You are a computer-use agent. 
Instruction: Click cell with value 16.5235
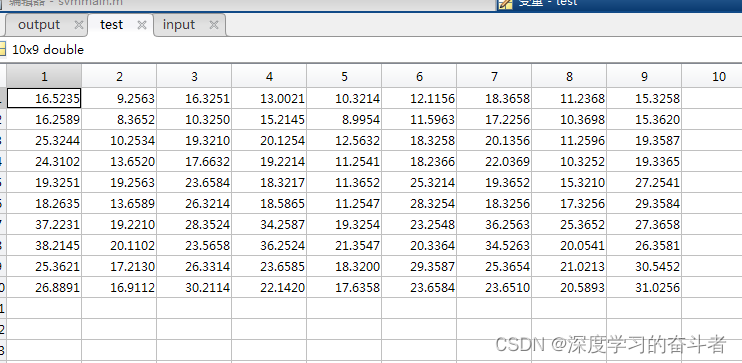[x=44, y=98]
